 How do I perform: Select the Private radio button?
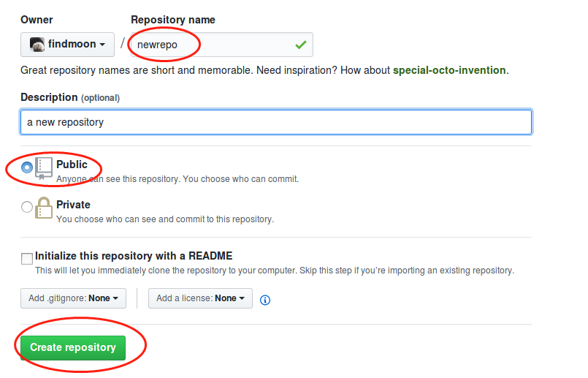tap(27, 207)
